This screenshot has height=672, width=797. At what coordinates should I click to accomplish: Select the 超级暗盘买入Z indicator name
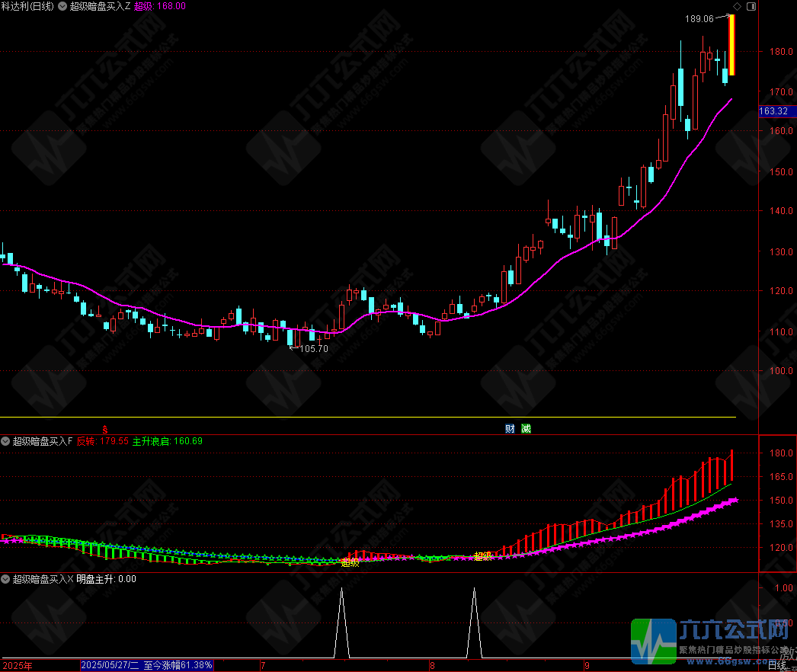point(99,6)
